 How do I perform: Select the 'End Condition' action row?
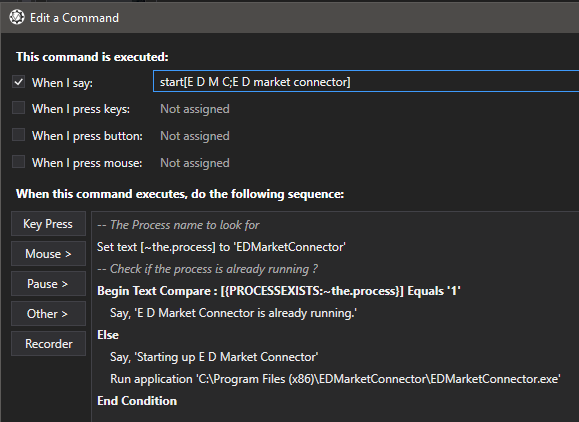click(x=137, y=401)
